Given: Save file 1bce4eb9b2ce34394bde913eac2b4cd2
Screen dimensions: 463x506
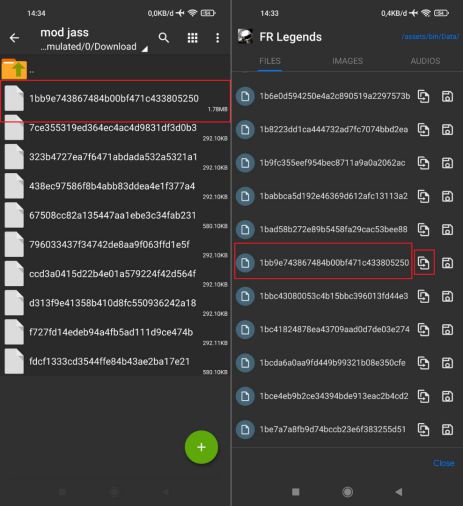Looking at the screenshot, I should (x=447, y=396).
